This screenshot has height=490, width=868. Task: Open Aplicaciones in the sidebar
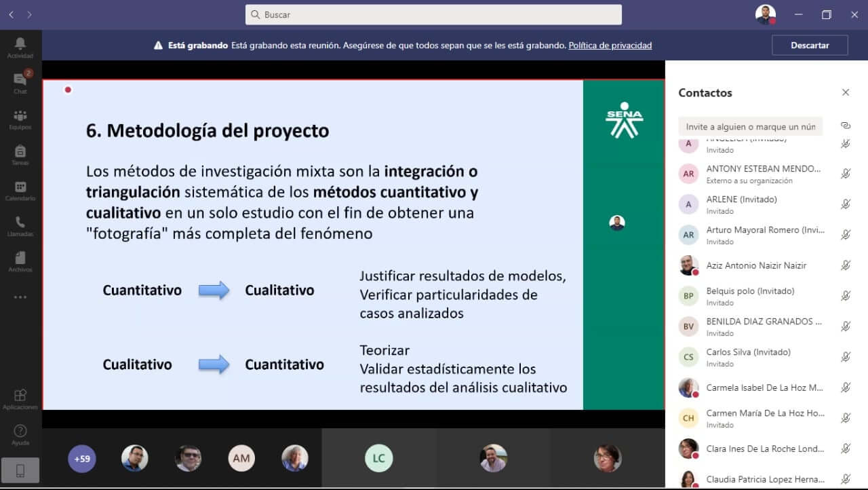coord(20,398)
